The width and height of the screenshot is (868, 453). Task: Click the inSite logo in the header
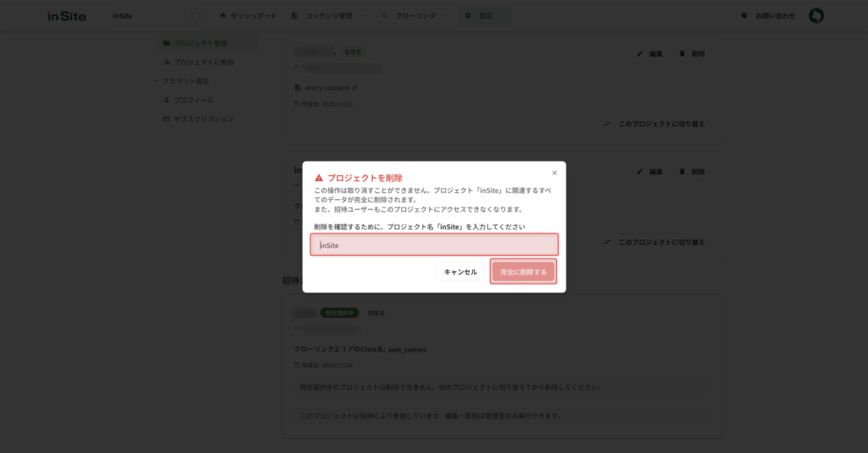pyautogui.click(x=66, y=16)
